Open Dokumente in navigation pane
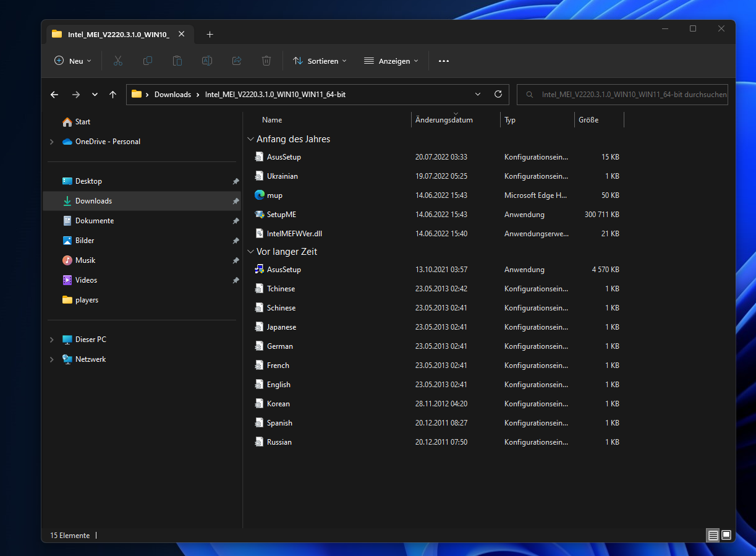 tap(95, 221)
